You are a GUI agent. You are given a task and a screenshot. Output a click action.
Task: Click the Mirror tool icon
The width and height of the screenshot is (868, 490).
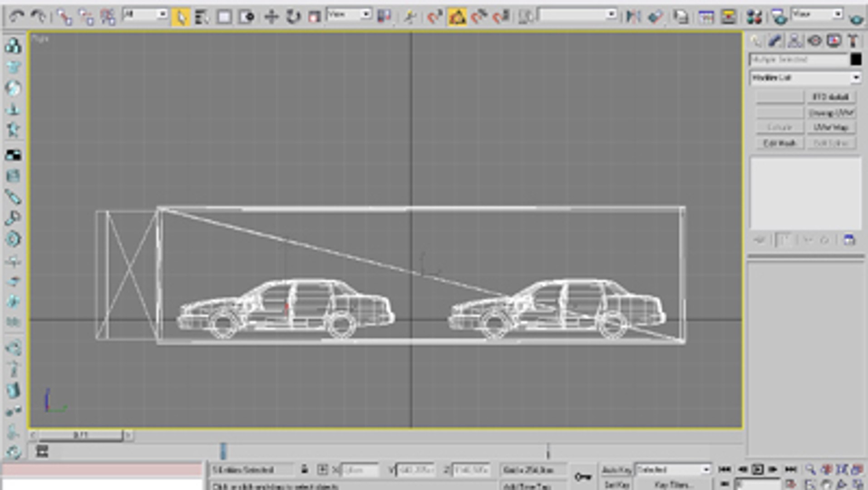pos(633,17)
